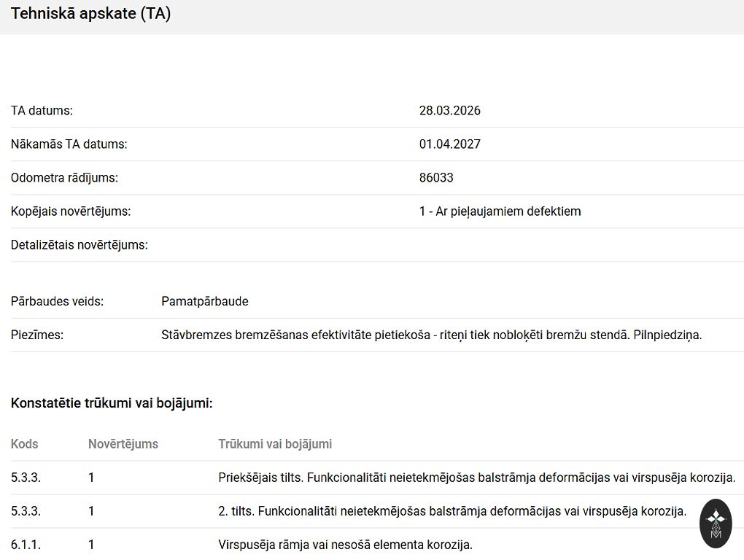Click the Pamatpārbaude inspection type value
This screenshot has width=744, height=560.
204,302
